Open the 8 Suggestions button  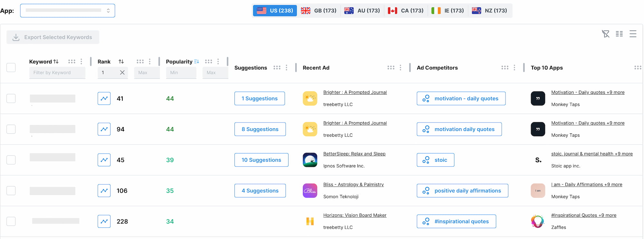pos(260,129)
